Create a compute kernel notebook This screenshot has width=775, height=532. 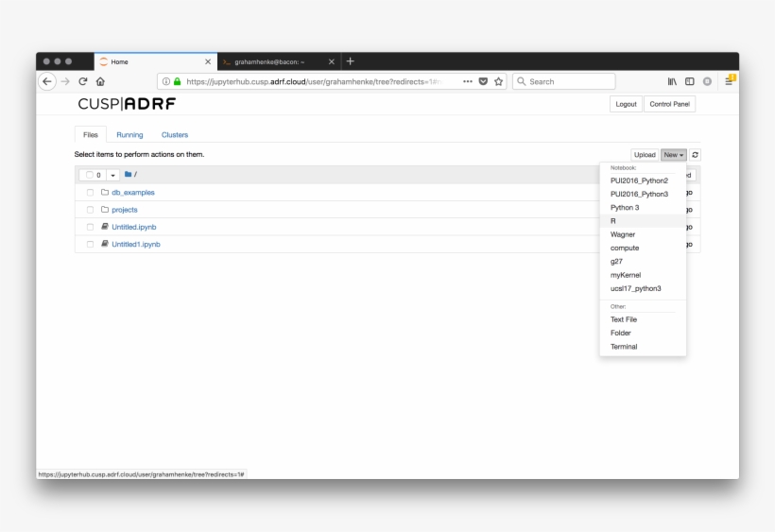643,248
